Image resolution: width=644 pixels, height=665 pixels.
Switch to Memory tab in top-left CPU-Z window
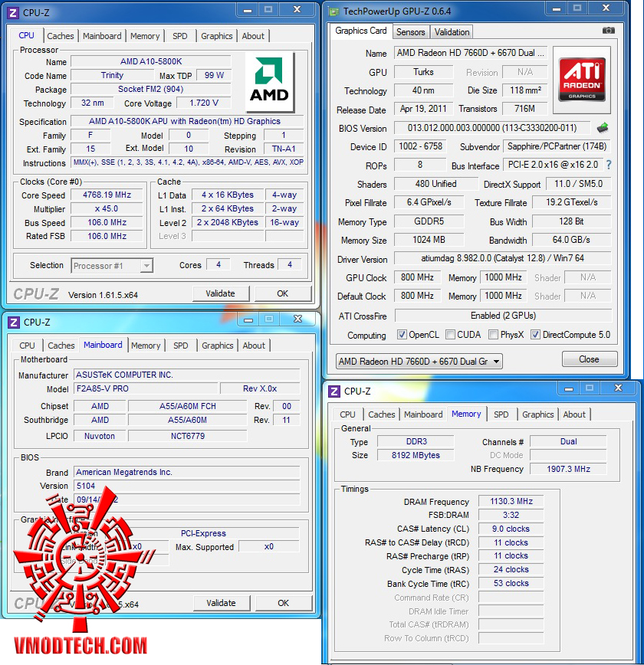coord(145,36)
